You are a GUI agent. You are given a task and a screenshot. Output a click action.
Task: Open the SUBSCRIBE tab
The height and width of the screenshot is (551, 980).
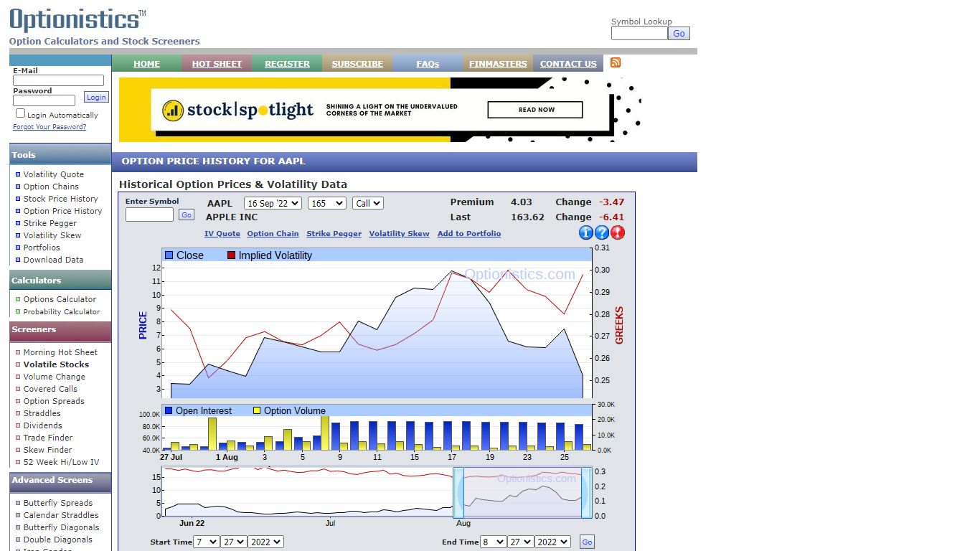tap(357, 64)
